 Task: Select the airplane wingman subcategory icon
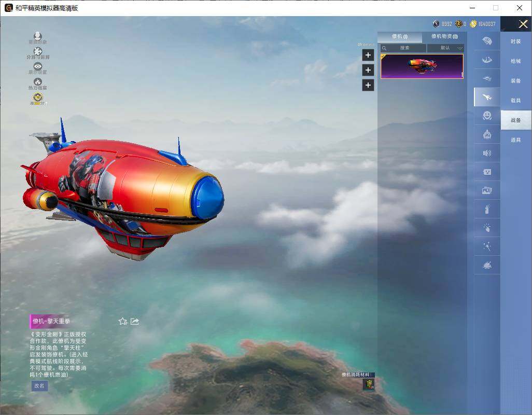[x=487, y=98]
